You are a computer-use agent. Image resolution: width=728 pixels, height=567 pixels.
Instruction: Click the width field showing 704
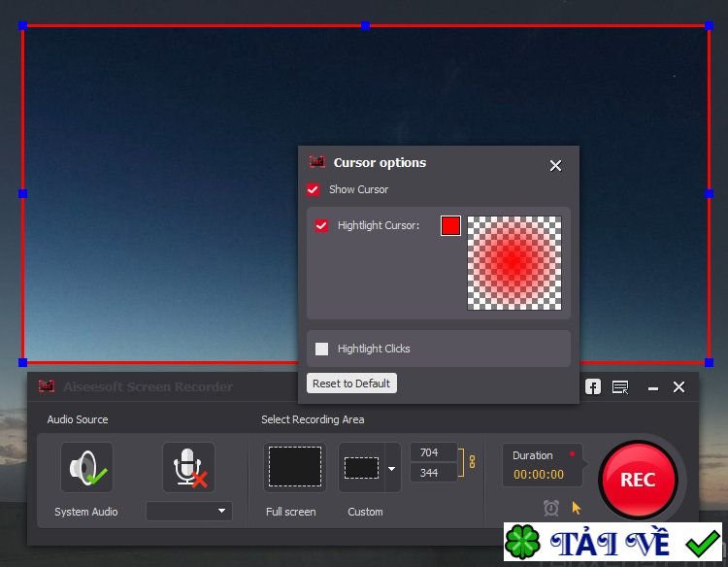433,452
